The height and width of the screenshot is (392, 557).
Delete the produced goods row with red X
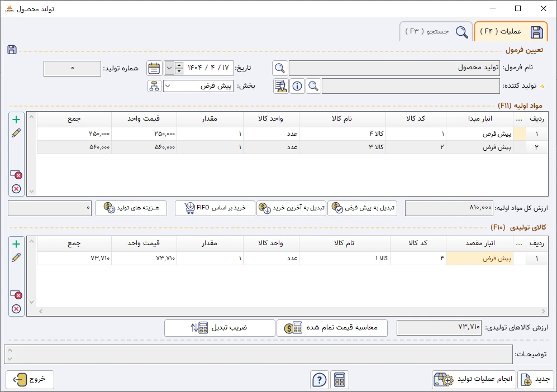click(16, 309)
